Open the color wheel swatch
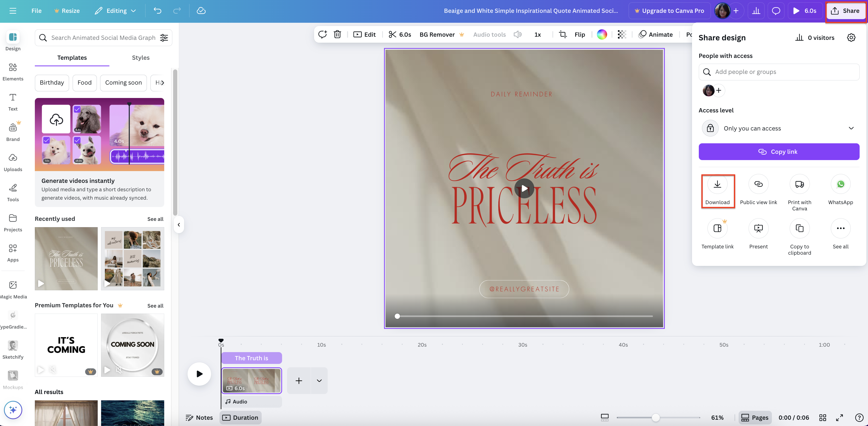 coord(602,34)
